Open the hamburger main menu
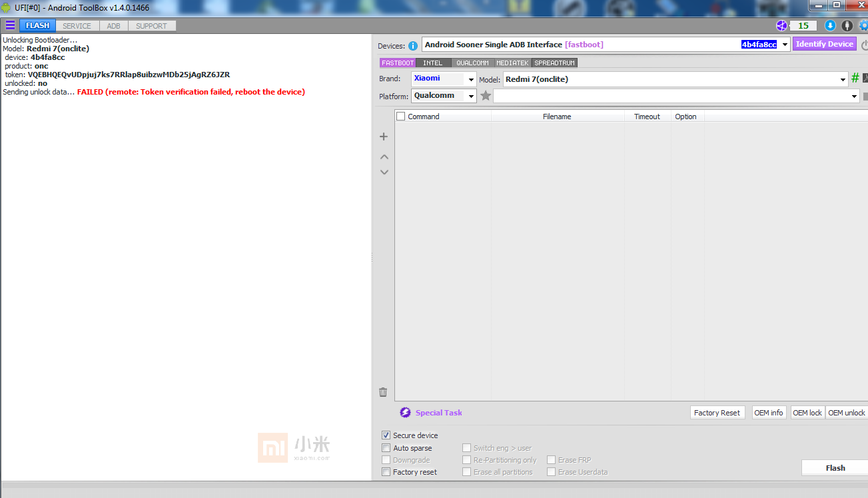 pos(10,25)
